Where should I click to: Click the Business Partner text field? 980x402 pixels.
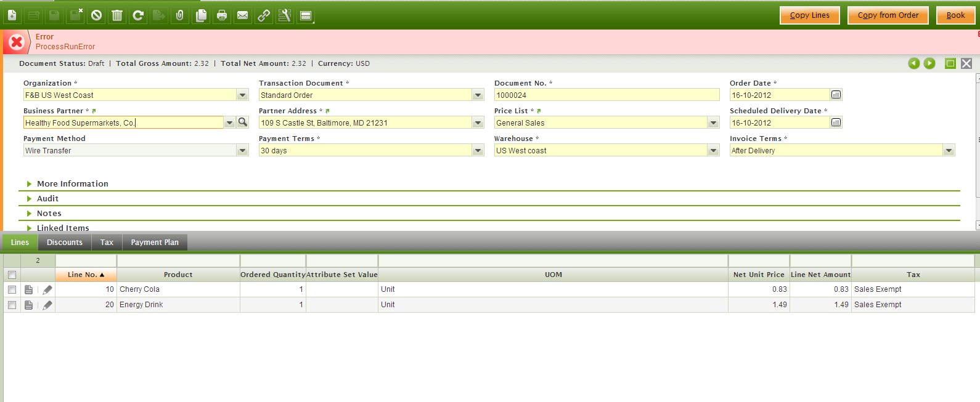[123, 123]
